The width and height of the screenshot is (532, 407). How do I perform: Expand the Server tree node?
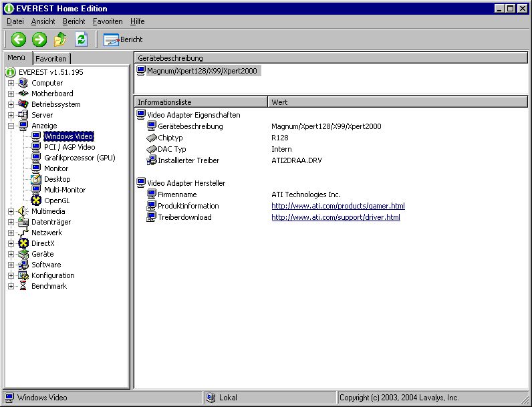coord(11,115)
